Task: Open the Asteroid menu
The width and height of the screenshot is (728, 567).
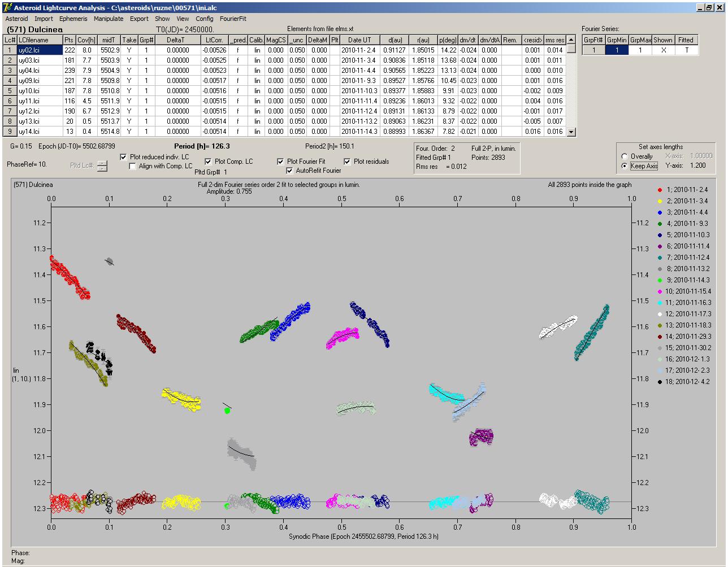Action: (x=16, y=19)
